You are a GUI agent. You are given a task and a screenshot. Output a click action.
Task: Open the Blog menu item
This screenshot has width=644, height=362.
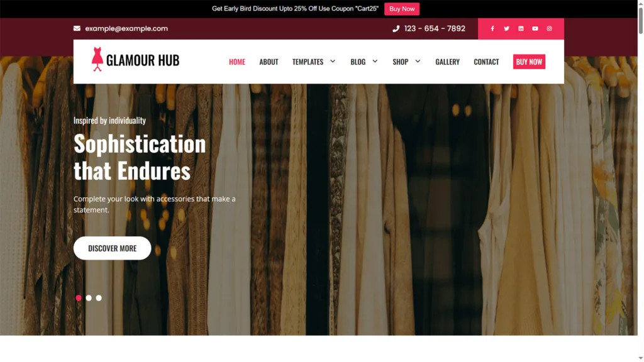pos(358,62)
